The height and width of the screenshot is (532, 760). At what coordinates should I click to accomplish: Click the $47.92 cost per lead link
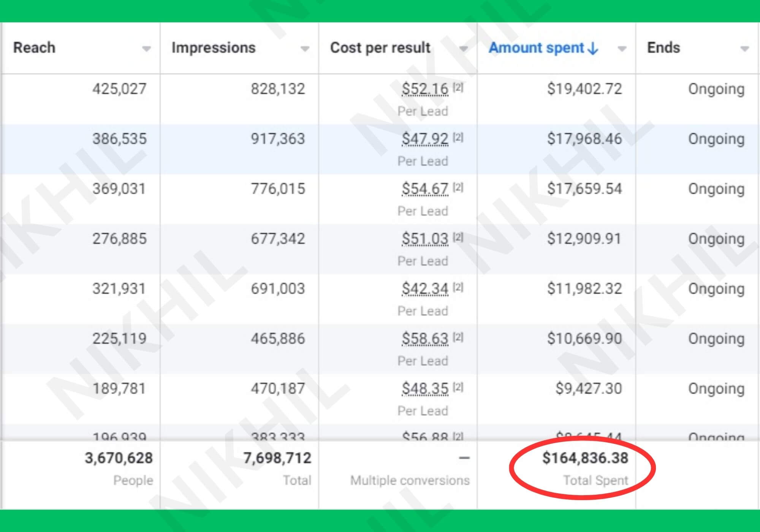pyautogui.click(x=425, y=139)
